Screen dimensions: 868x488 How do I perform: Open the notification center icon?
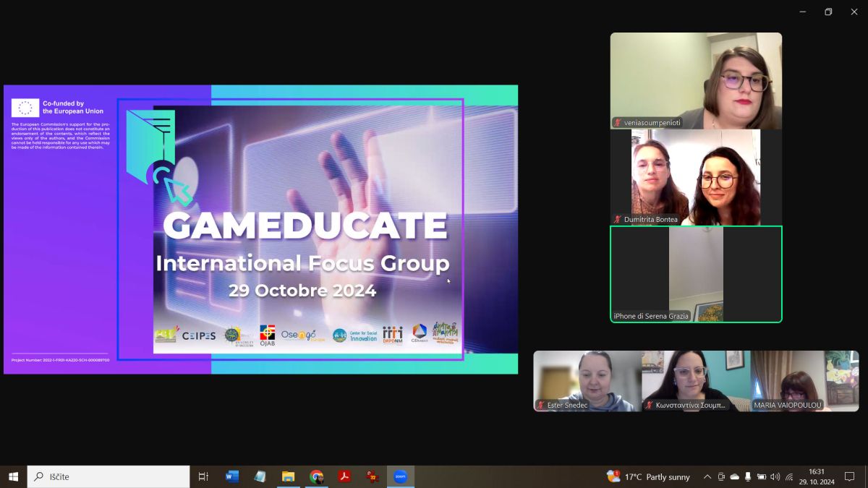click(850, 476)
